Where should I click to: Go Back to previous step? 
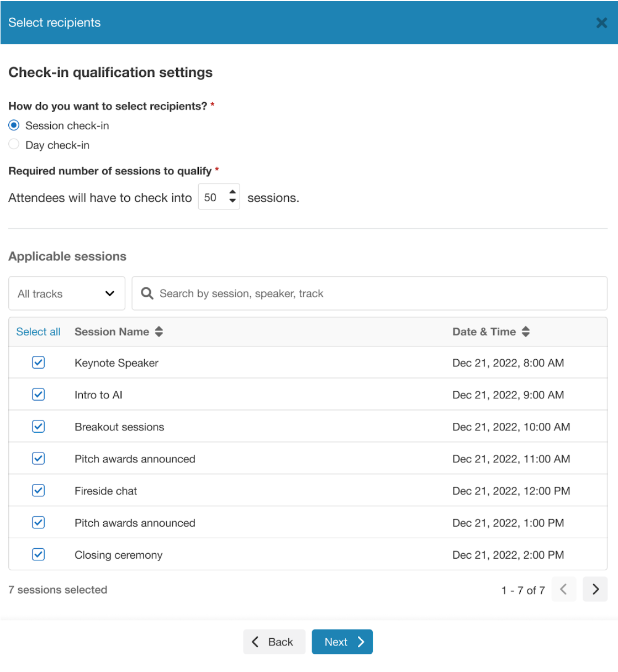pyautogui.click(x=274, y=642)
